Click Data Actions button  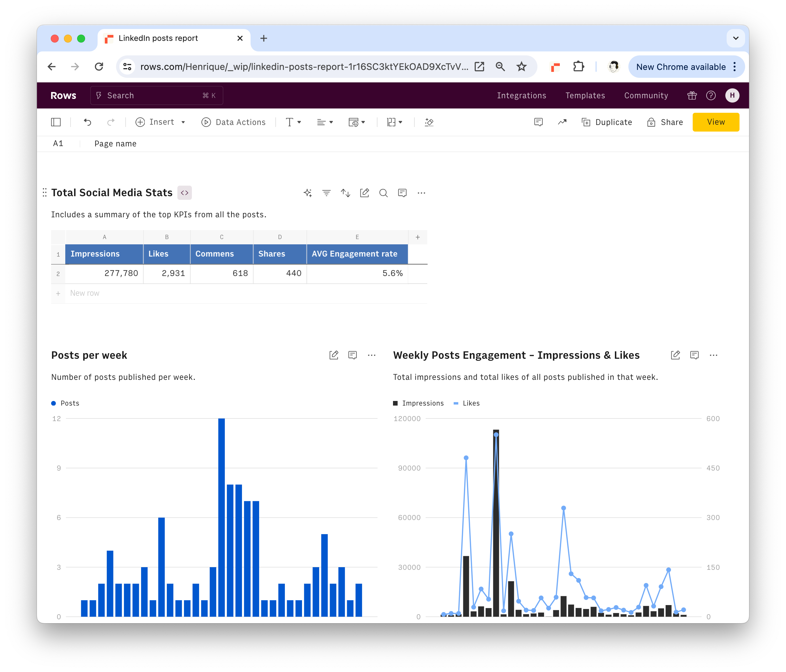click(x=233, y=122)
